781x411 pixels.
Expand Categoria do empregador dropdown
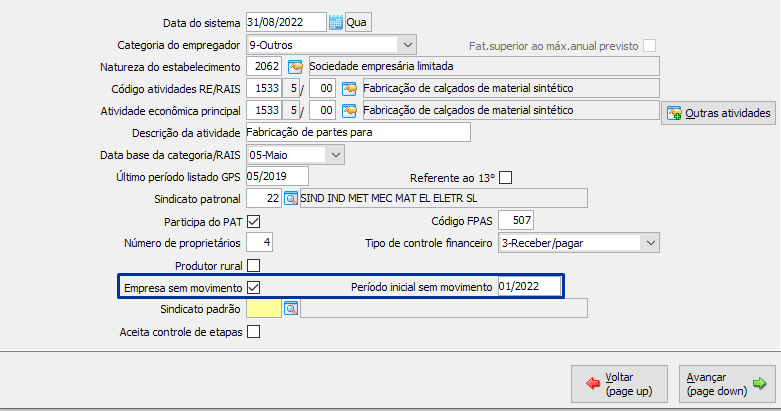pos(407,45)
